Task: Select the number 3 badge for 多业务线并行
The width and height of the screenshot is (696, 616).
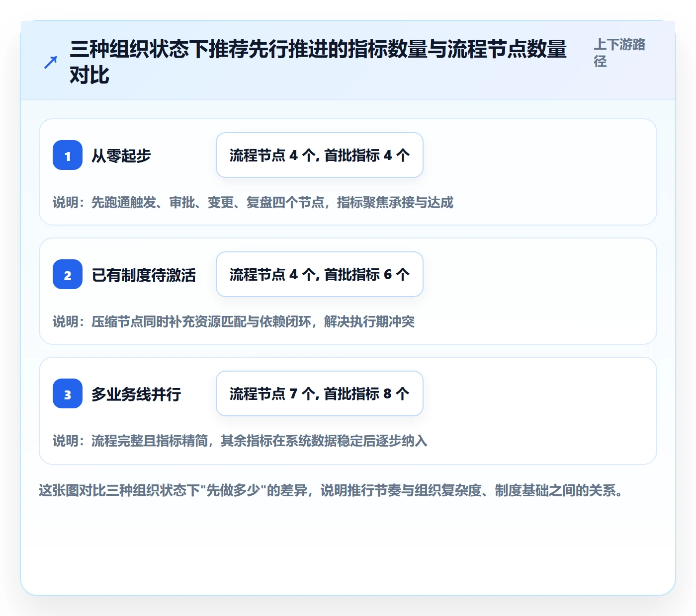Action: pyautogui.click(x=68, y=393)
